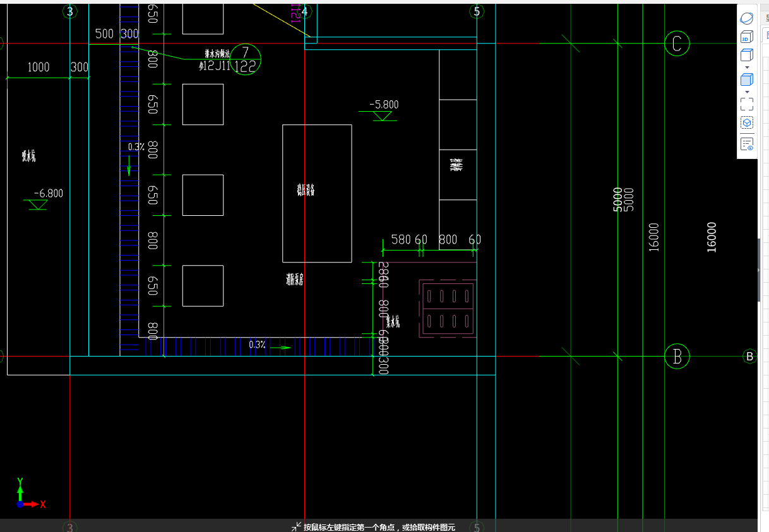Select the rightmost 16000 dimension text
The image size is (769, 532).
tap(712, 237)
